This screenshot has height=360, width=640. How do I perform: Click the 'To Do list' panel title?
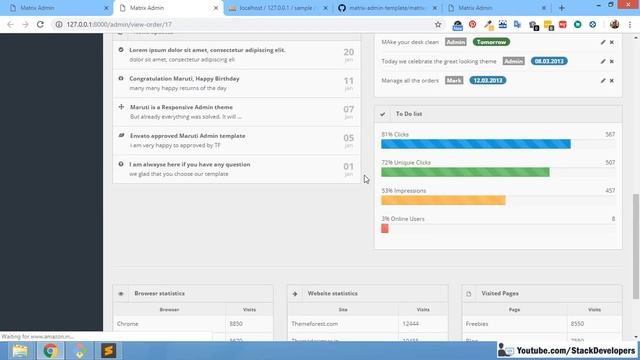(x=409, y=114)
